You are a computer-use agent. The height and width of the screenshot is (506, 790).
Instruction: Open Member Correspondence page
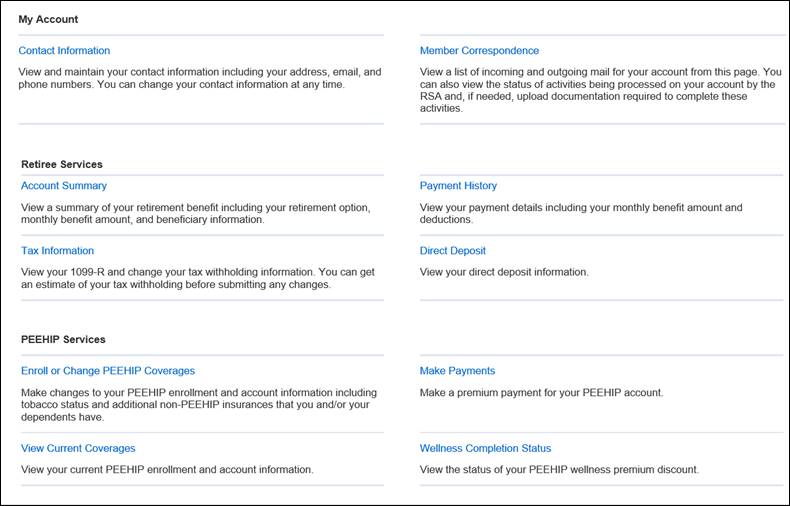pos(479,50)
